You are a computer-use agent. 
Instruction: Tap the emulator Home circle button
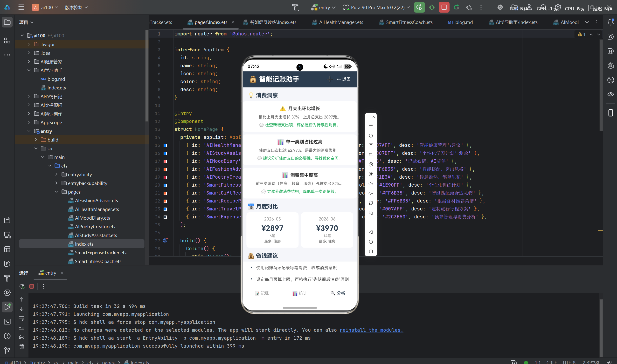[x=371, y=242]
